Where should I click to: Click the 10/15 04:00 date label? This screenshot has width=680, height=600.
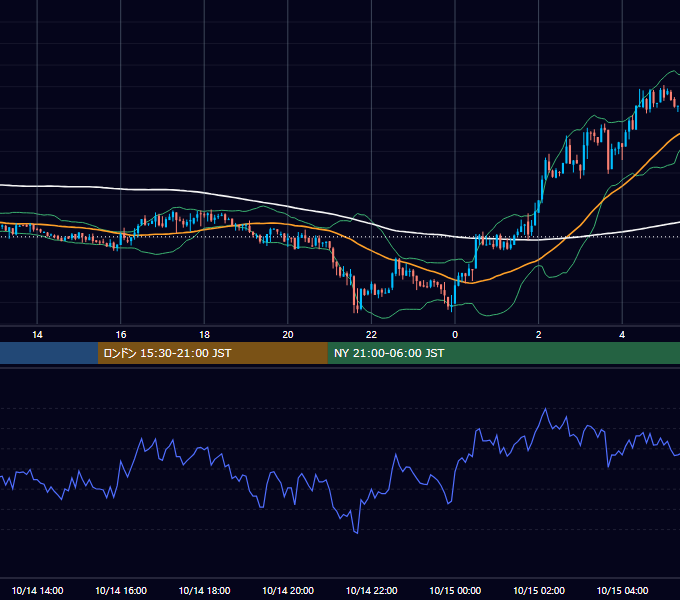click(622, 590)
